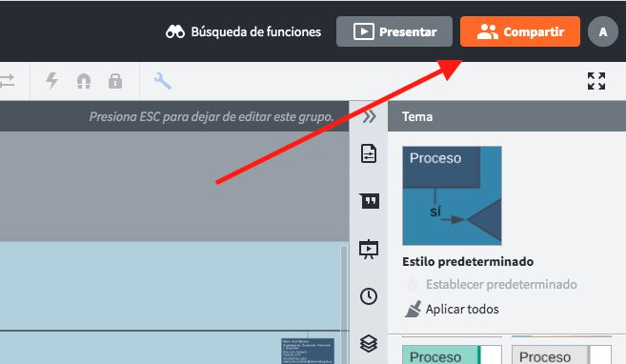Toggle the padlock lock icon

[115, 81]
